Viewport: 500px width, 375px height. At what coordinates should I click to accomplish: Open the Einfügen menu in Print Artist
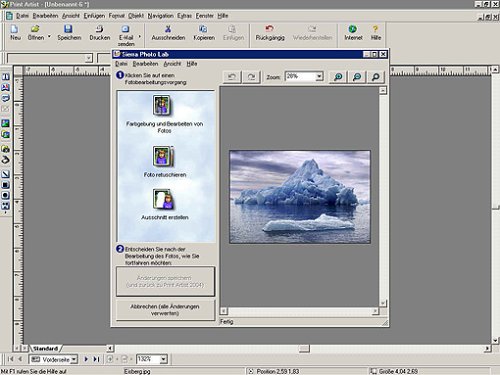[94, 16]
